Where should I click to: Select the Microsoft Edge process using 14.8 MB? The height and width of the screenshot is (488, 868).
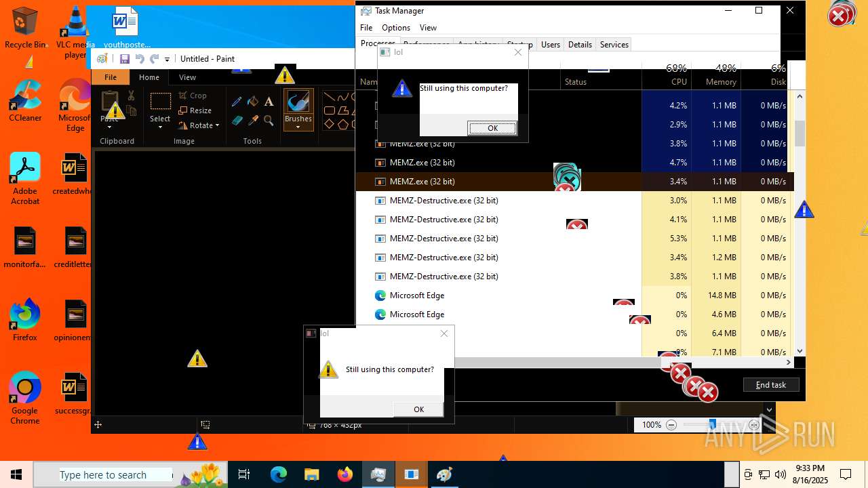pos(574,296)
